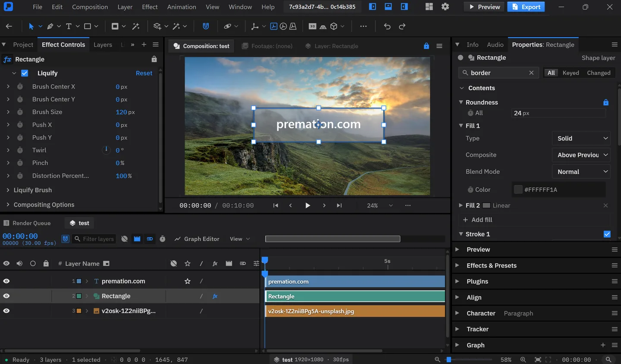
Task: Disable the Liquify effect checkbox
Action: (25, 73)
